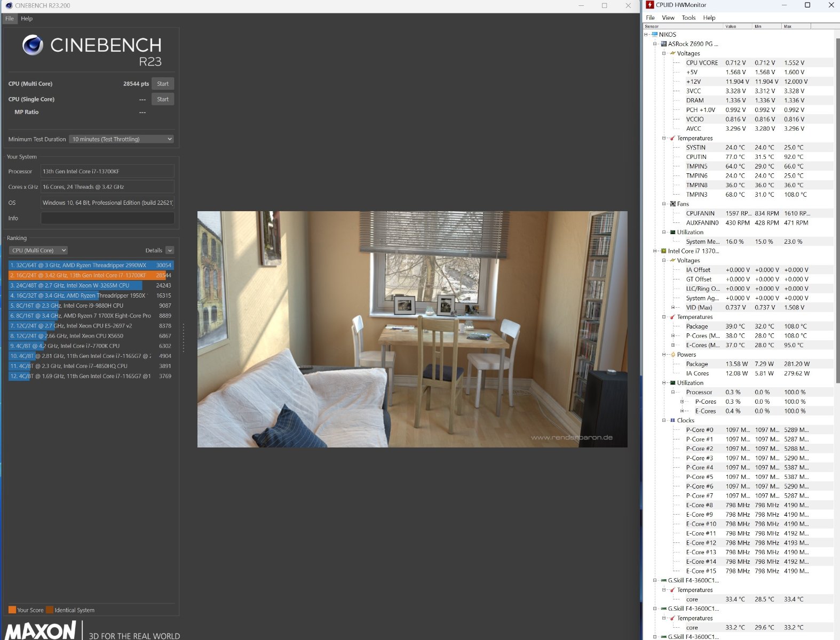
Task: Select the Package power row
Action: 758,364
